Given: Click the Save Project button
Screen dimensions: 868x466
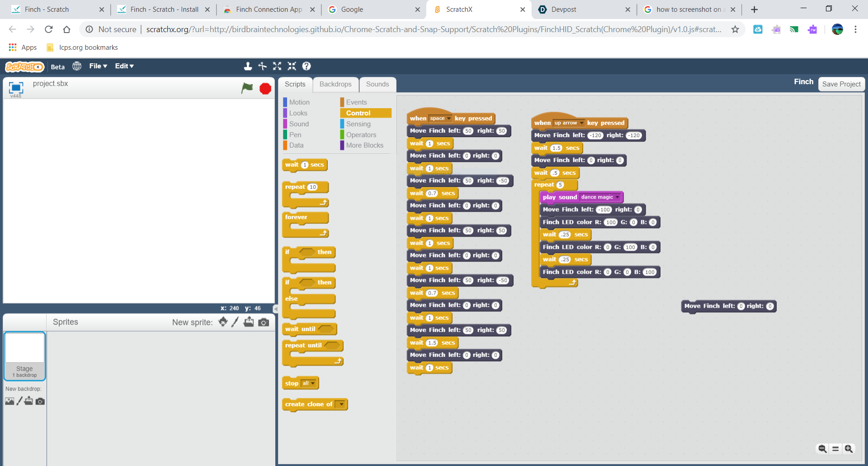Looking at the screenshot, I should click(841, 84).
